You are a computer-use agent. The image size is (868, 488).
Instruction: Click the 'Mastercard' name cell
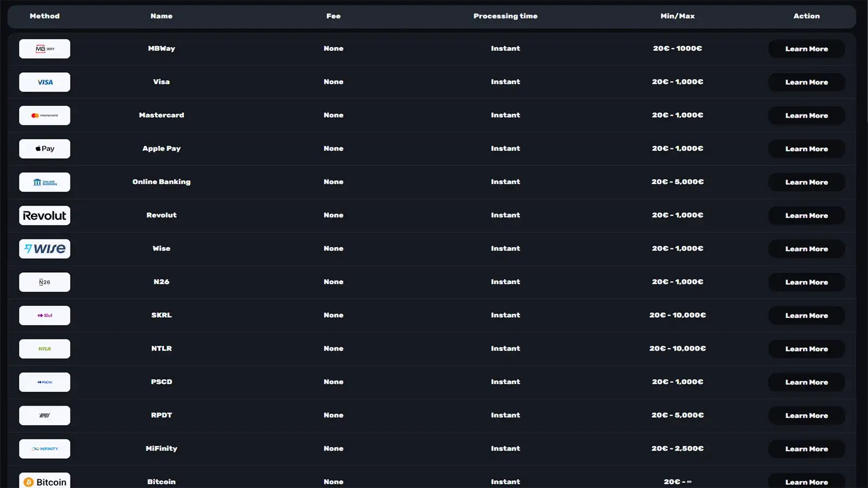pos(162,115)
